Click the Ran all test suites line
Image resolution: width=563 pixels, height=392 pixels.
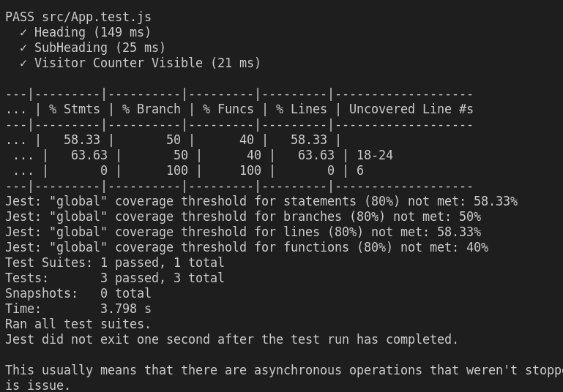pyautogui.click(x=78, y=324)
